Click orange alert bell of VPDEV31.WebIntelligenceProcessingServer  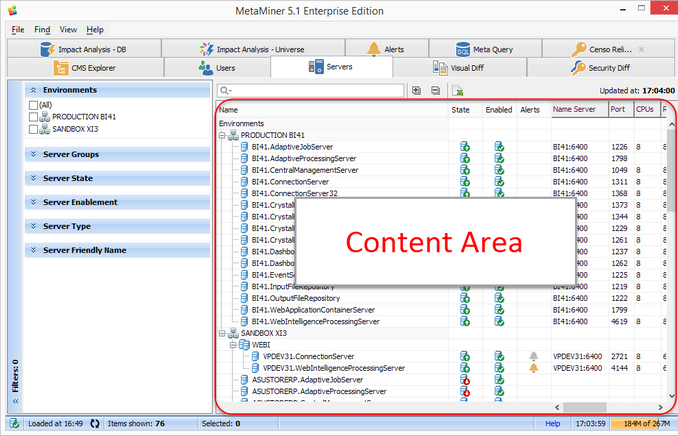[534, 368]
